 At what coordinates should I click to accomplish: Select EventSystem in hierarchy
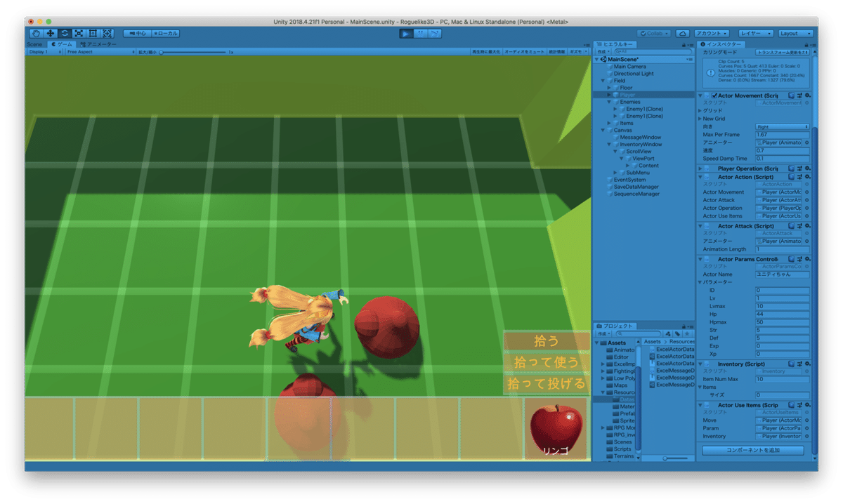(x=629, y=180)
